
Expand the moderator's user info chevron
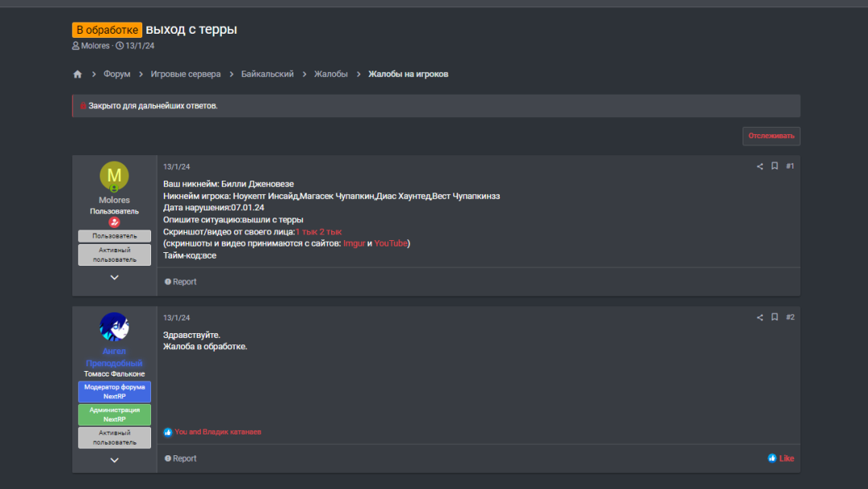(x=114, y=460)
